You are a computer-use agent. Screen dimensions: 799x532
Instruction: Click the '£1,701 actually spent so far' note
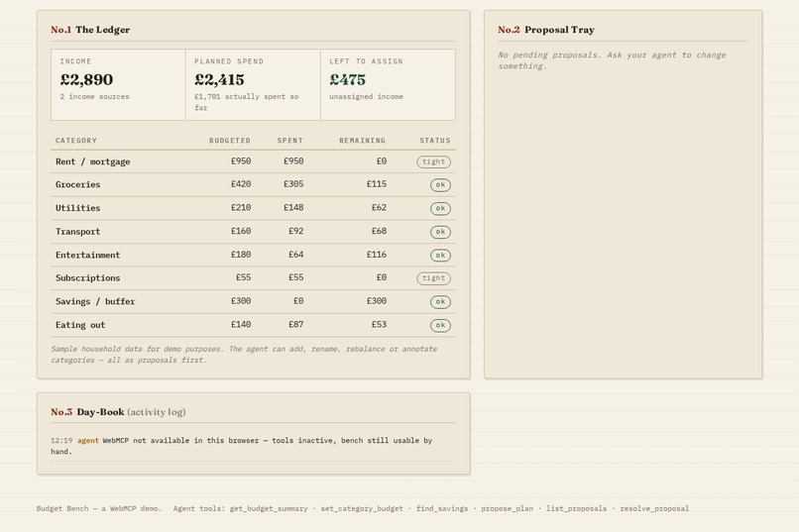246,102
